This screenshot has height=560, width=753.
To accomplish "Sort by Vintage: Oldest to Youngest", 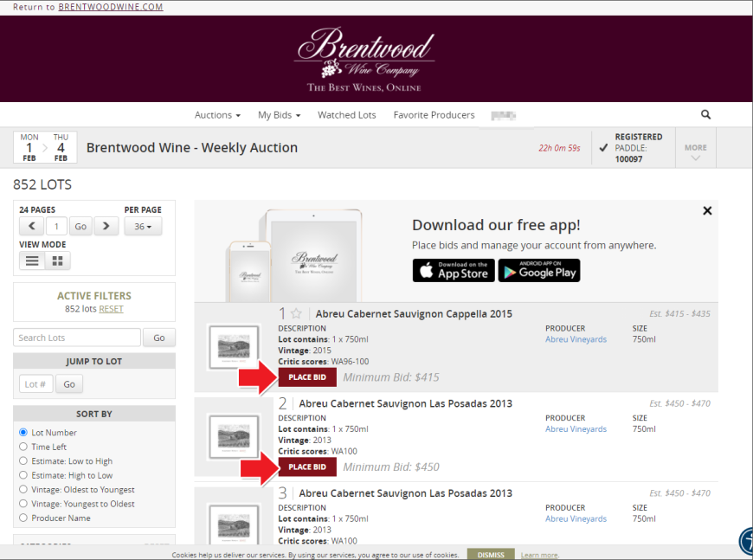I will click(x=23, y=489).
